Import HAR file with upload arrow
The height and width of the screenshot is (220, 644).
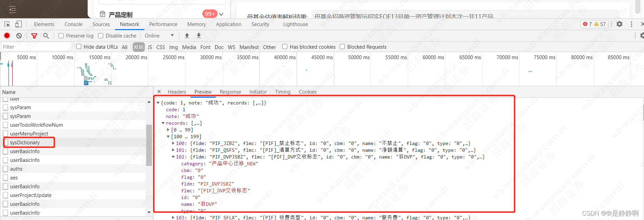187,35
